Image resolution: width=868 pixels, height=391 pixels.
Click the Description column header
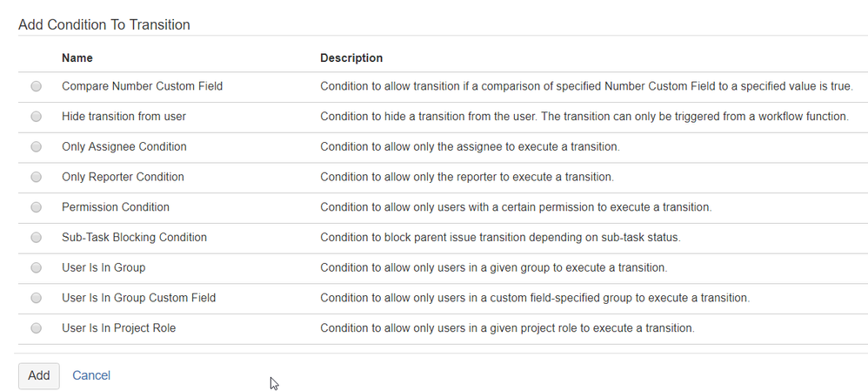tap(351, 58)
